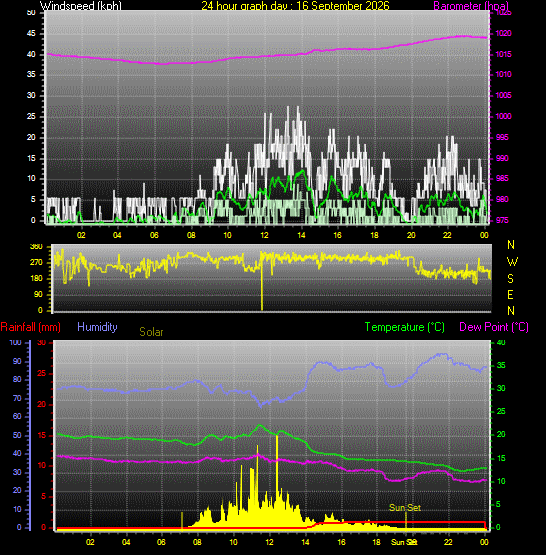This screenshot has height=555, width=546.
Task: Select the 35 value on windspeed axis
Action: [31, 74]
